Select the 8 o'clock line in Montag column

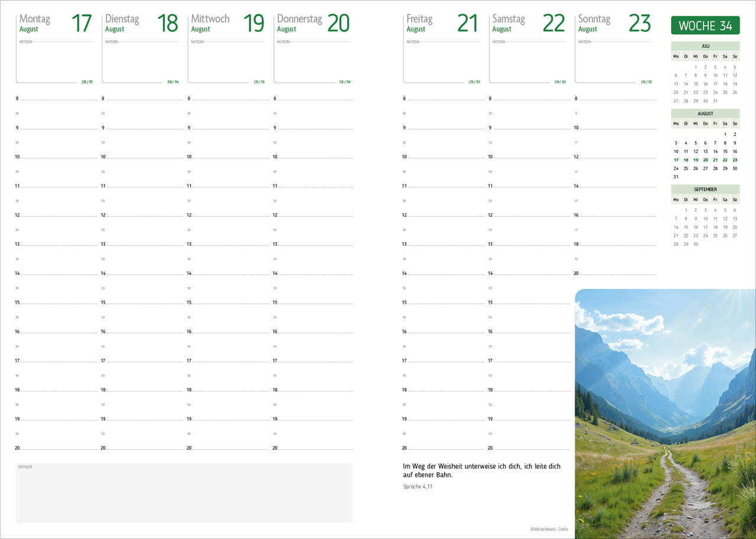58,99
